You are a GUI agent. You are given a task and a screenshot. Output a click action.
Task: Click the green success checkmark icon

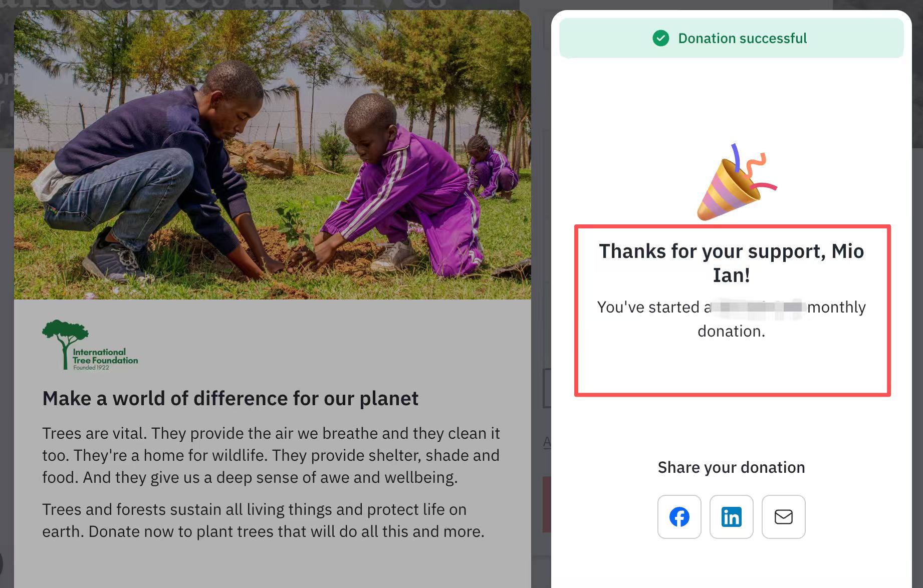click(x=661, y=38)
